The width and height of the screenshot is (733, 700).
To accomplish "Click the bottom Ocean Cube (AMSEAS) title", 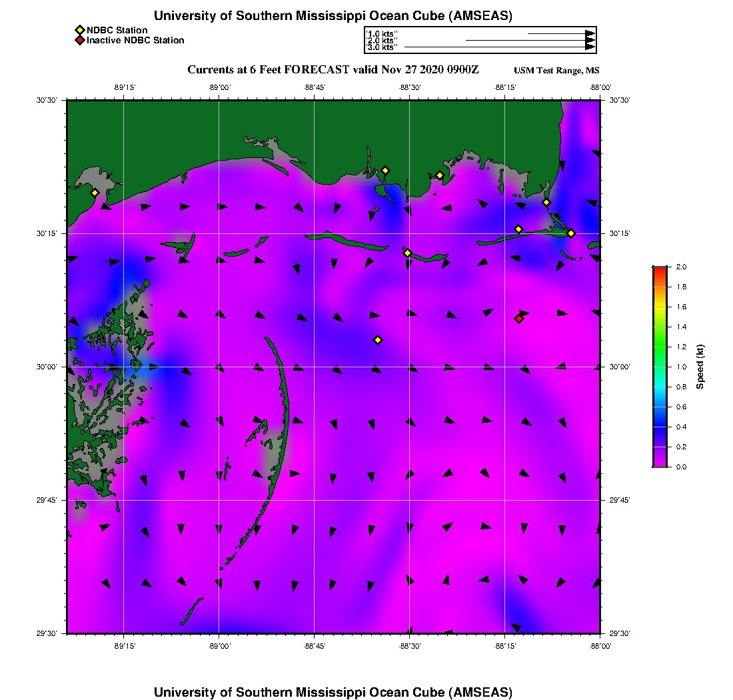I will (333, 692).
